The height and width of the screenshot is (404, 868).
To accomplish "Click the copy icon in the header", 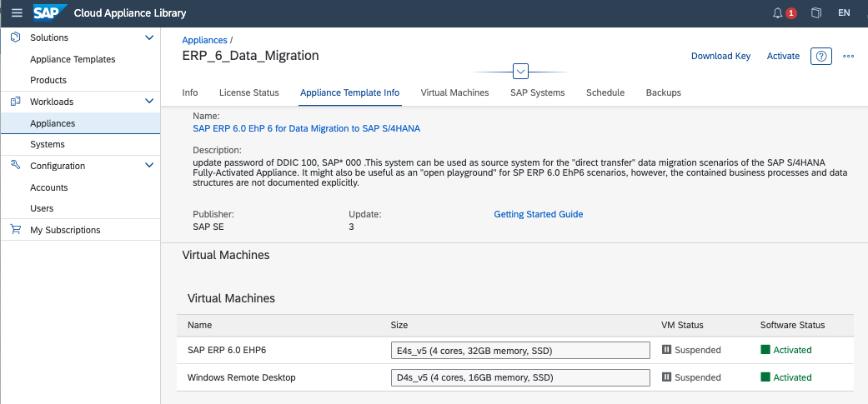I will pos(816,13).
